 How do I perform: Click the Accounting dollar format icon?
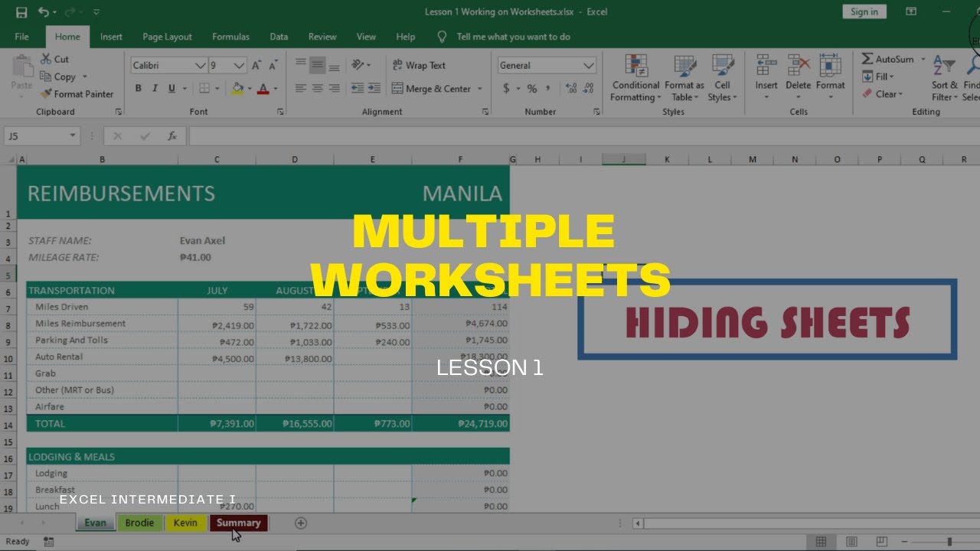[x=506, y=89]
